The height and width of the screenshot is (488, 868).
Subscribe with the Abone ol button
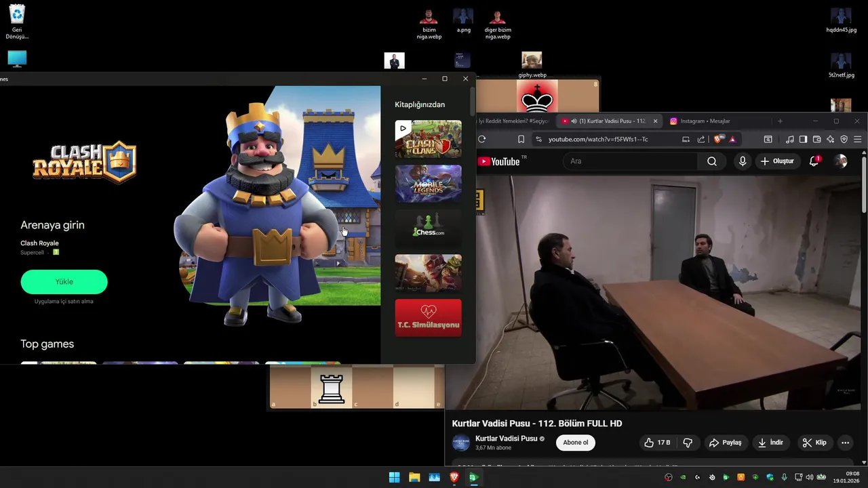point(576,443)
